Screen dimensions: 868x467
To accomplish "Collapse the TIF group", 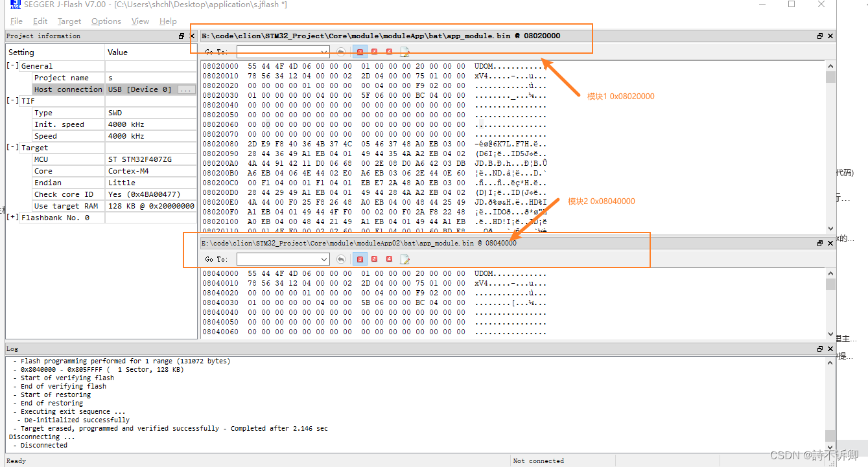I will [x=12, y=101].
